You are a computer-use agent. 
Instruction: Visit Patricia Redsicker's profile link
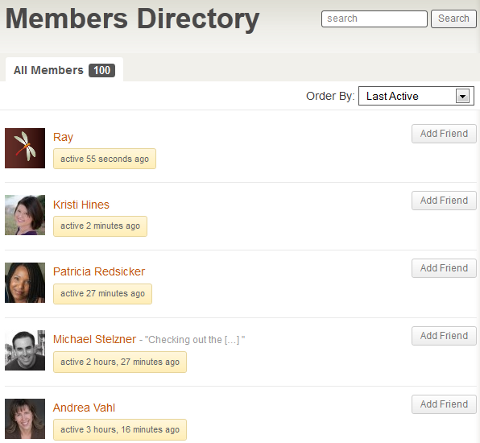(x=99, y=271)
